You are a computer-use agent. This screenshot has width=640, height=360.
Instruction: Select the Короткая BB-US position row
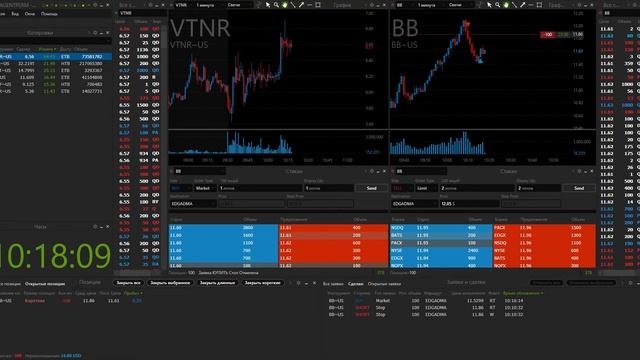[x=71, y=300]
